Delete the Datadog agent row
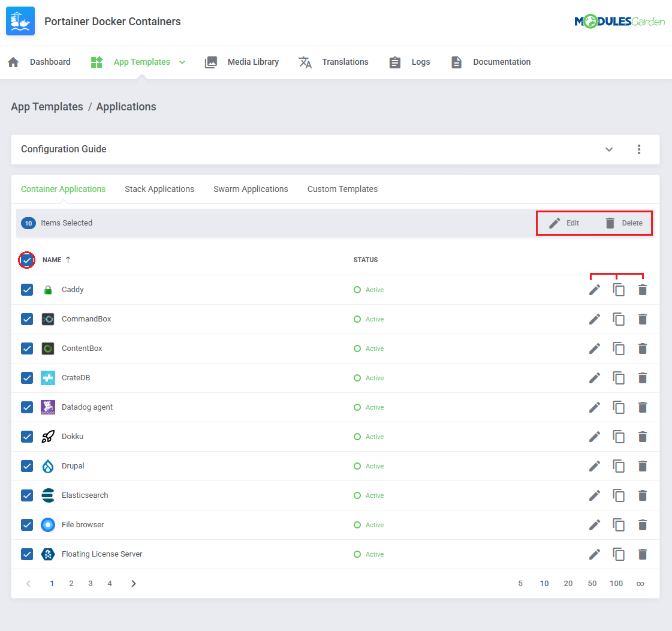 (x=643, y=407)
